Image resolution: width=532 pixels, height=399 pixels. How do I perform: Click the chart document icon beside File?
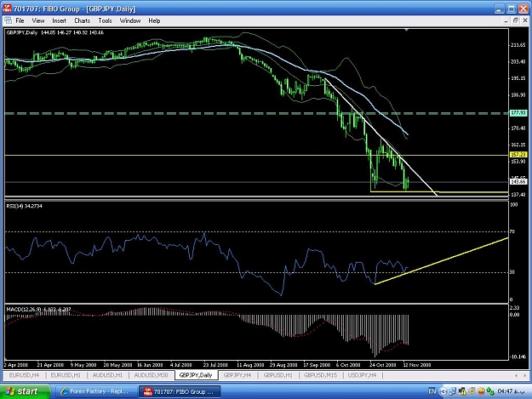click(9, 20)
